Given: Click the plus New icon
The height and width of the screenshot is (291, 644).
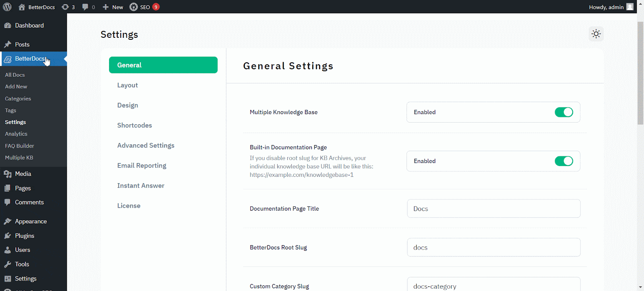Looking at the screenshot, I should point(105,7).
